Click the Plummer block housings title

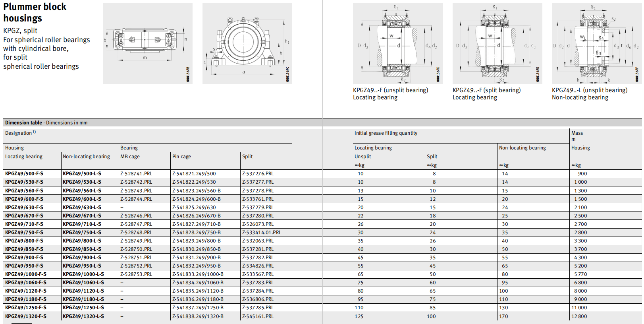click(x=35, y=13)
